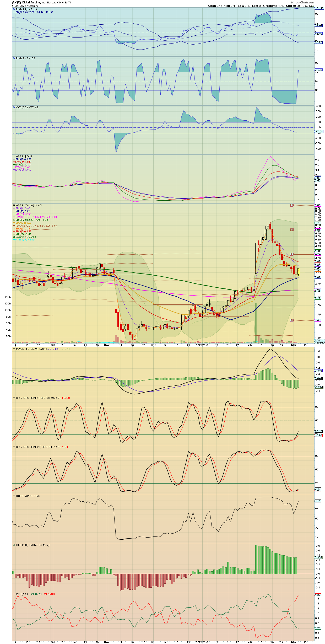Click the Open 3.16 value in header
The height and width of the screenshot is (644, 325).
coord(215,6)
